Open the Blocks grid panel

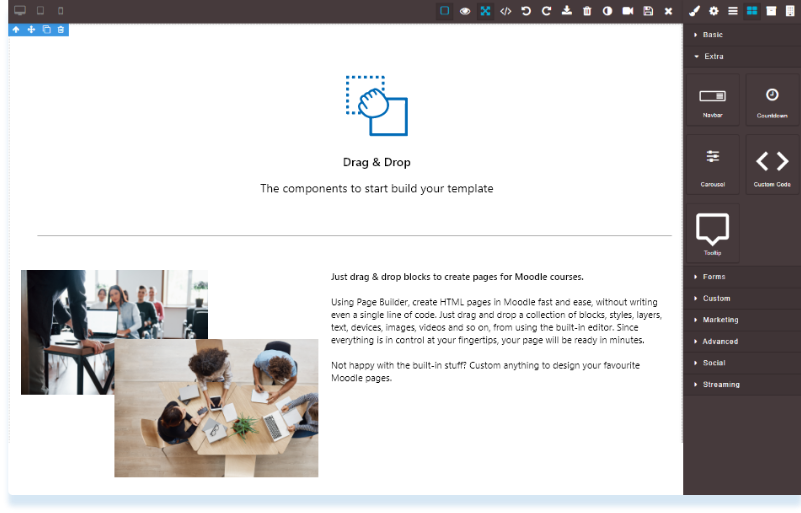click(752, 11)
